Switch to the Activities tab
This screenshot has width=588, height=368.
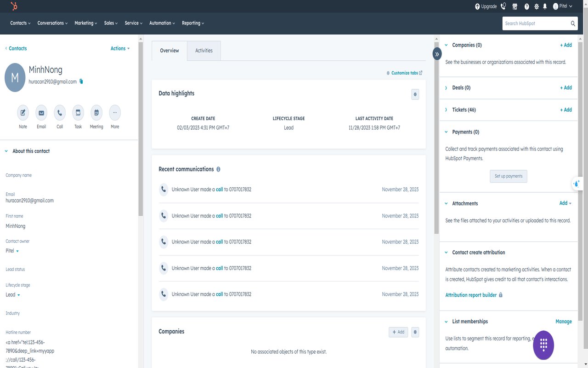pos(204,51)
